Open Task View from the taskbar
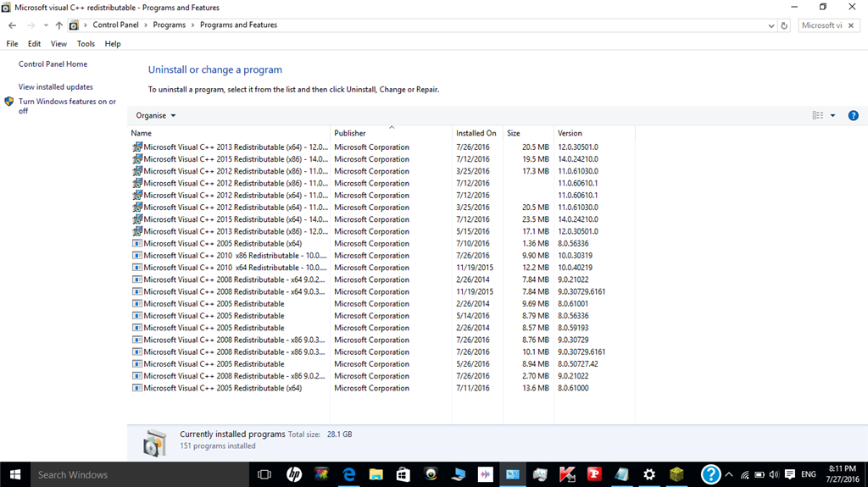The height and width of the screenshot is (487, 868). pos(264,474)
